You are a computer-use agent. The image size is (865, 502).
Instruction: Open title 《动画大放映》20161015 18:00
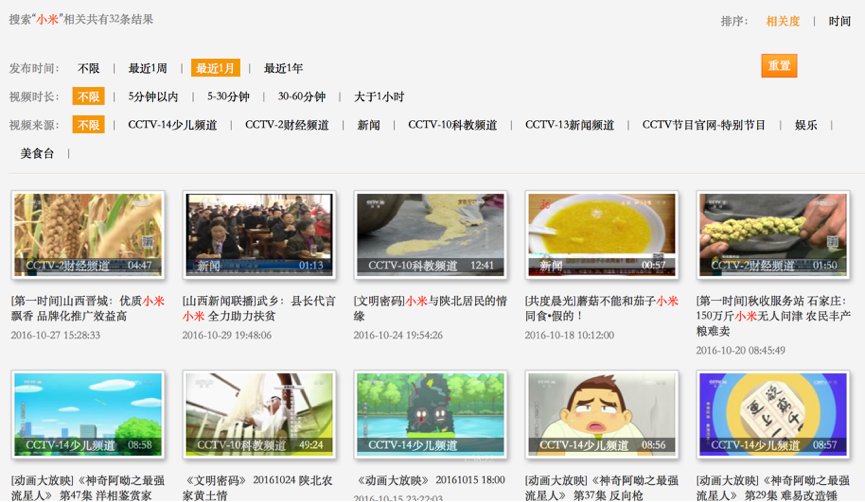point(430,480)
